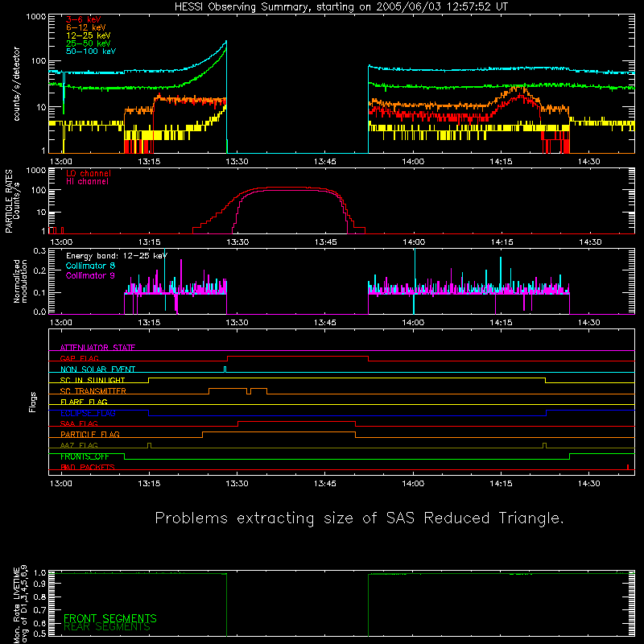Click the 13:00 time label under Flags panel

click(x=61, y=484)
